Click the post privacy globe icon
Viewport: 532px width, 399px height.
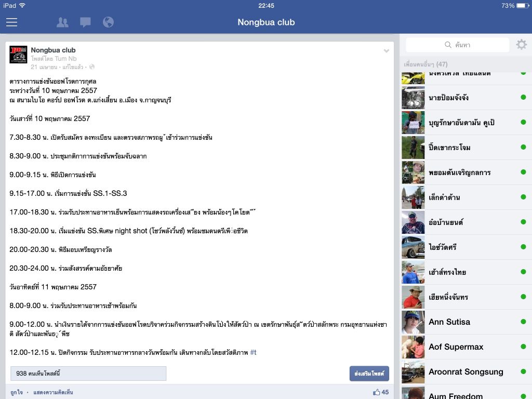[x=91, y=67]
